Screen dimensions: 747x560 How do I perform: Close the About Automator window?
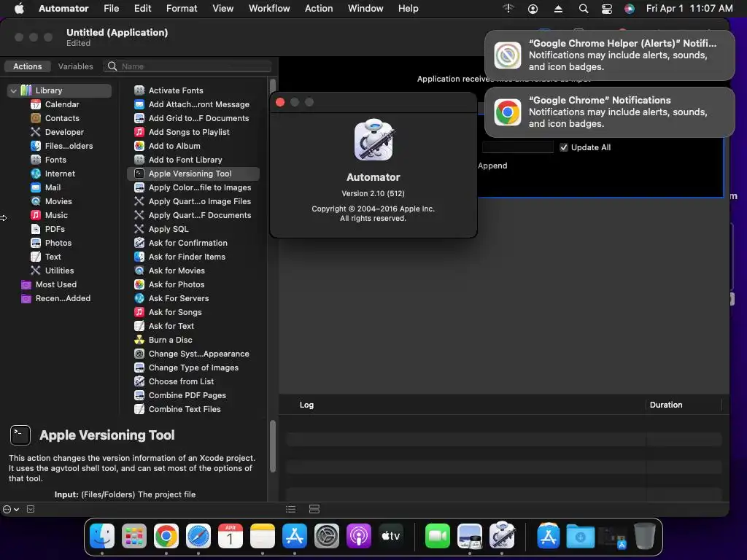[280, 102]
